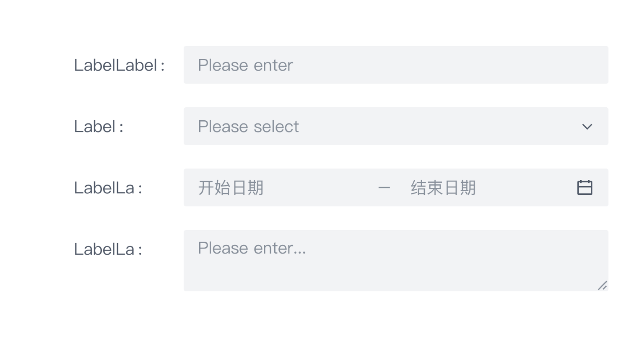Click the empty right end of the first text input

point(545,65)
